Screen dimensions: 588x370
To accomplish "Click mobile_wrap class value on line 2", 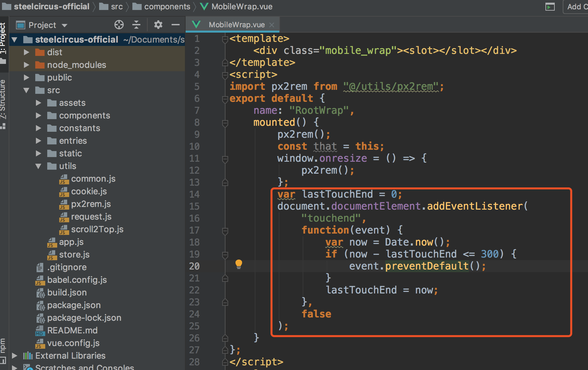I will (x=358, y=51).
